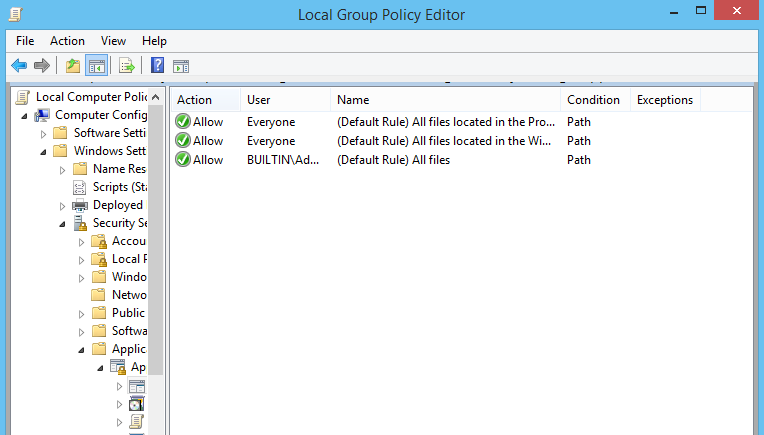764x435 pixels.
Task: Sort rules by the Condition column header
Action: tap(595, 100)
